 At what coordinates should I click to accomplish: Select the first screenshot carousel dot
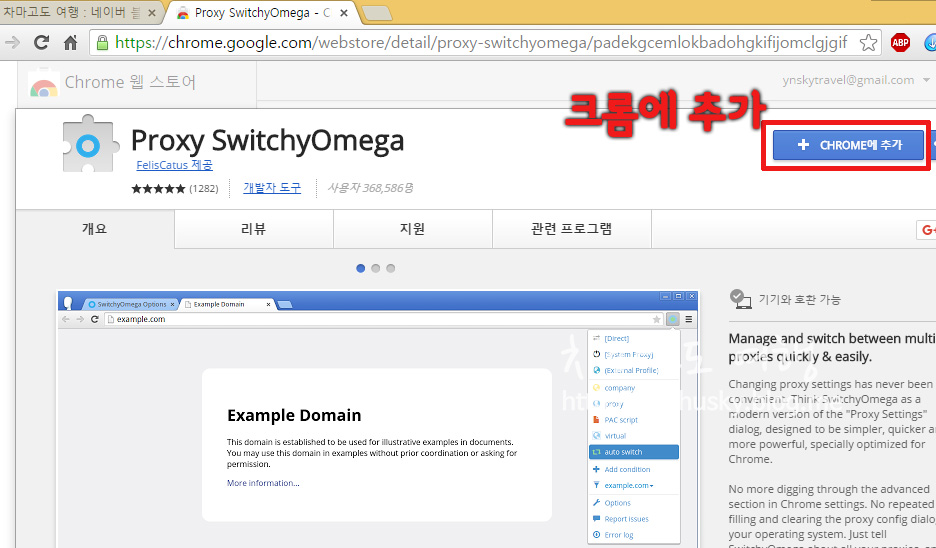click(x=361, y=269)
